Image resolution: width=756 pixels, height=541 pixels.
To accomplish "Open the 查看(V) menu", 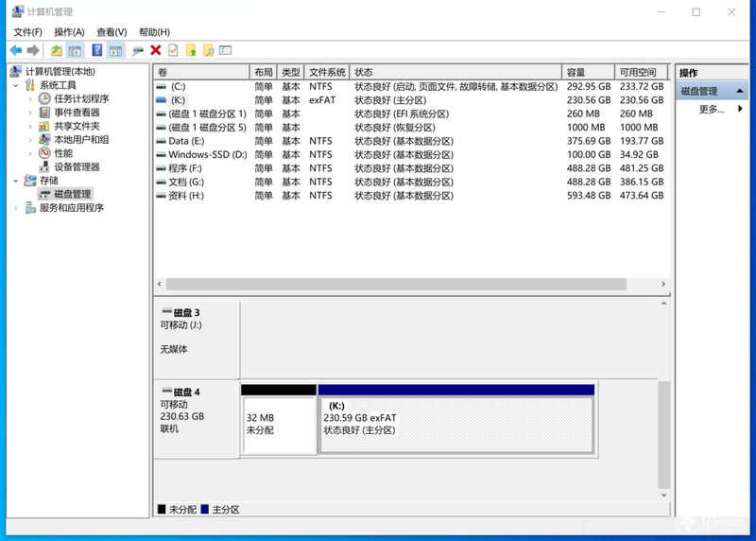I will pos(112,32).
